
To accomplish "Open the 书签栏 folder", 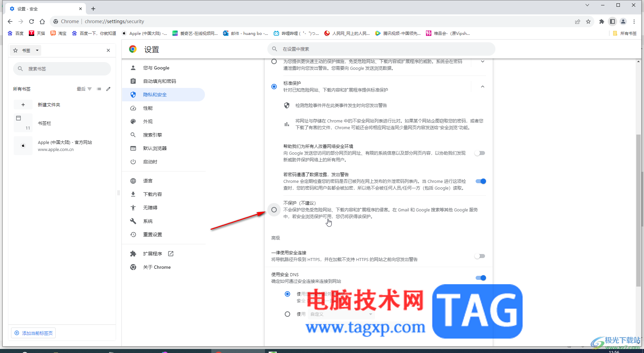I will (x=62, y=123).
